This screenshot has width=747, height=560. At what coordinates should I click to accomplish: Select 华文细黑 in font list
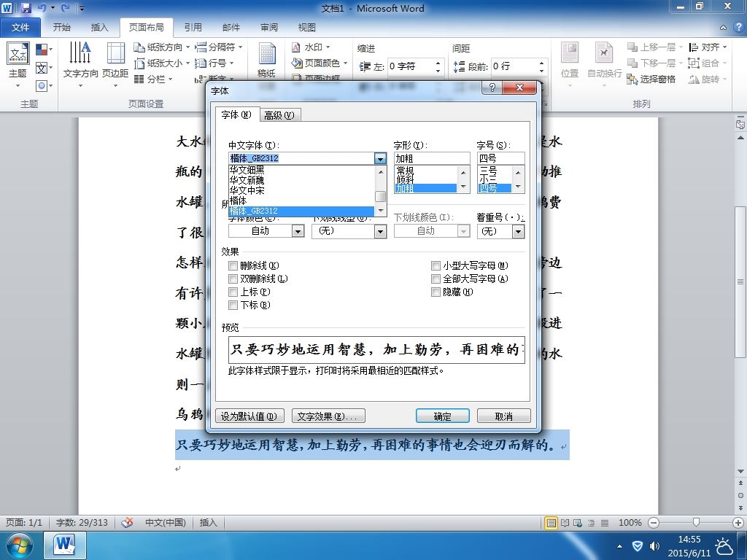(x=301, y=170)
